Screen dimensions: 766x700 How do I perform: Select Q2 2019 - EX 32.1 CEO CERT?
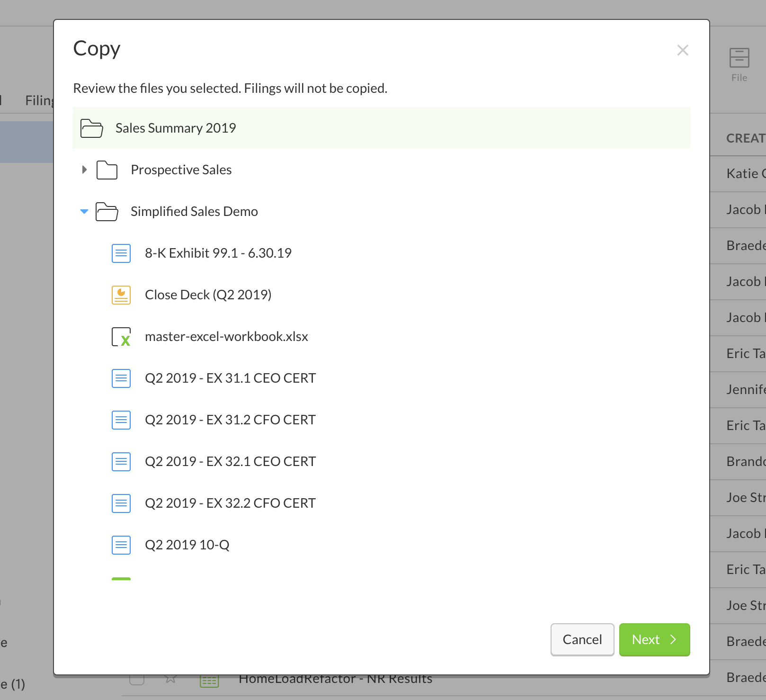pos(230,461)
